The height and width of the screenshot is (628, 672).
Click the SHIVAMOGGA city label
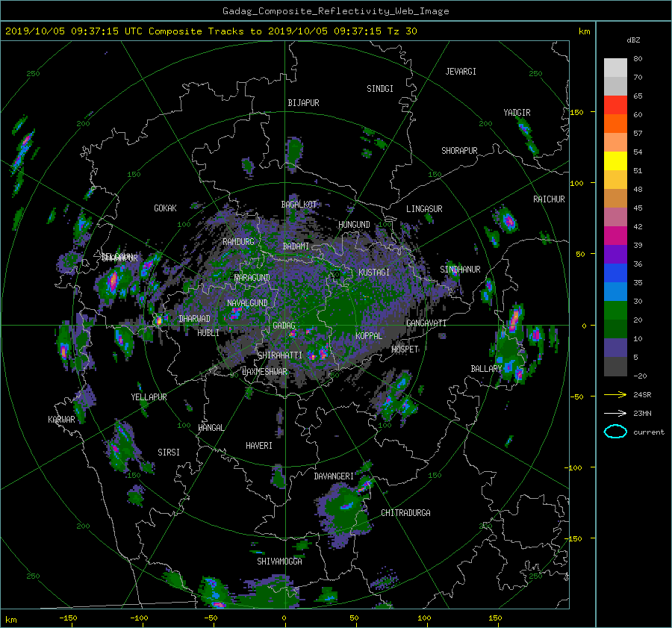279,562
